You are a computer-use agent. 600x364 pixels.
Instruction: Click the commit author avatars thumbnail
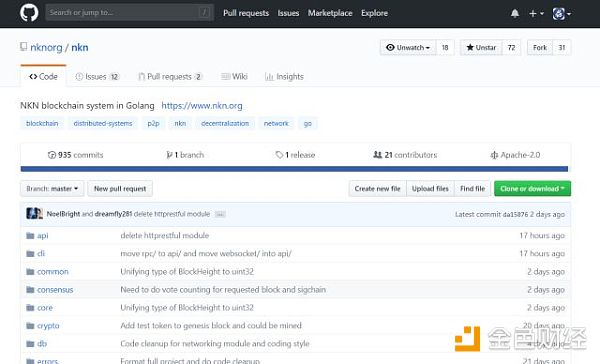[x=34, y=213]
